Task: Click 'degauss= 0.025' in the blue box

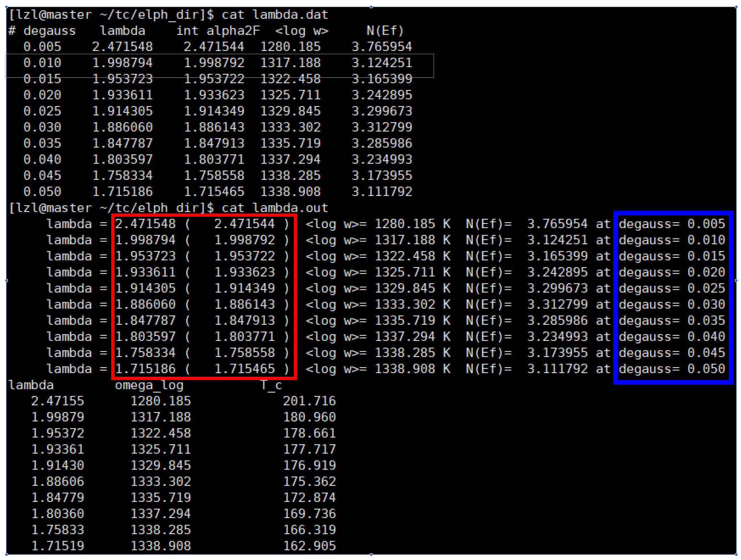Action: [x=672, y=288]
